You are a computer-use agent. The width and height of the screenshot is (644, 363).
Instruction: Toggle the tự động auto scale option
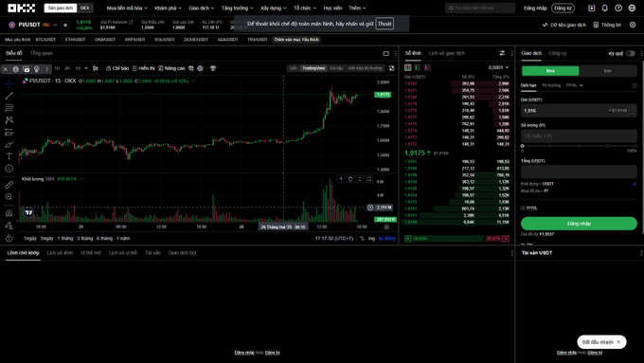pyautogui.click(x=386, y=239)
